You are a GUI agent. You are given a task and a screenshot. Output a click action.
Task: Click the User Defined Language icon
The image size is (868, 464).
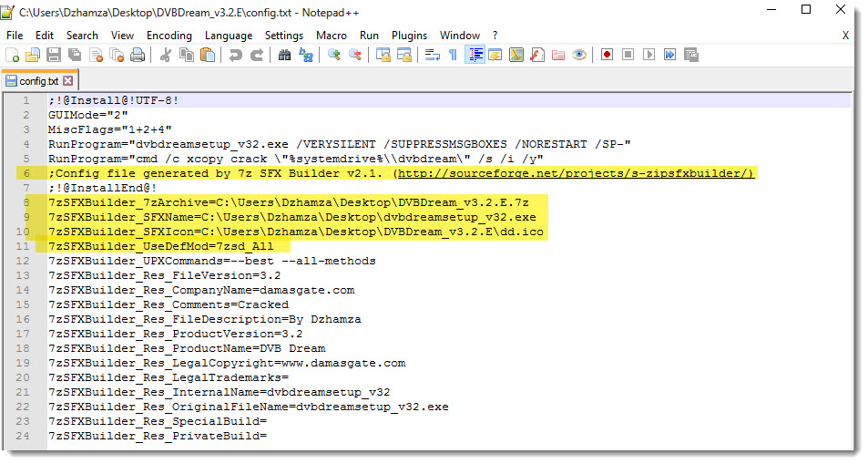pyautogui.click(x=495, y=55)
